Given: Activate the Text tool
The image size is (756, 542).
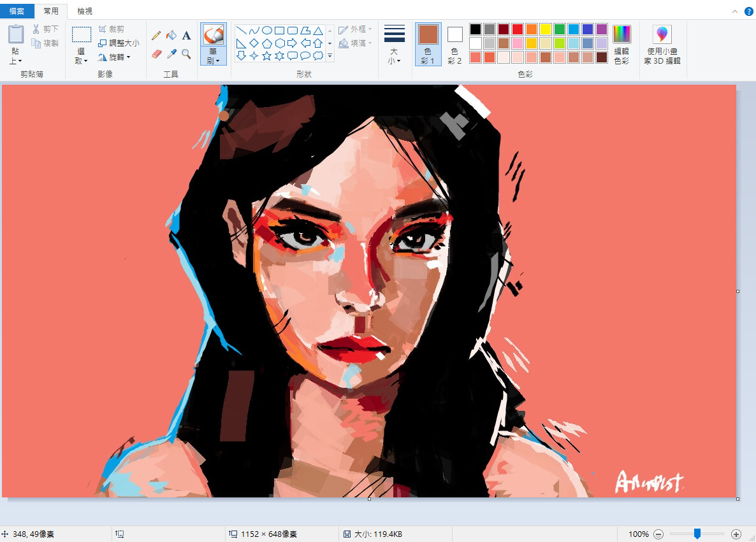Looking at the screenshot, I should tap(186, 36).
